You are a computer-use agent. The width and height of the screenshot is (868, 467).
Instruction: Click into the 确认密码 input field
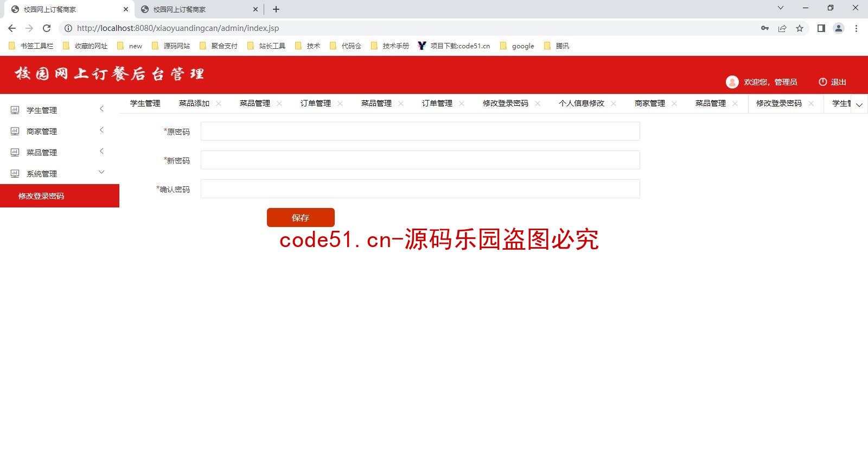coord(420,188)
